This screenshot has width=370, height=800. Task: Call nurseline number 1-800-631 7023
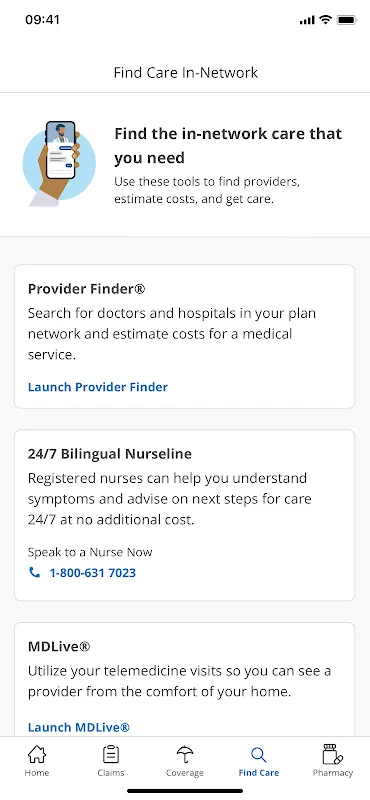tap(92, 572)
